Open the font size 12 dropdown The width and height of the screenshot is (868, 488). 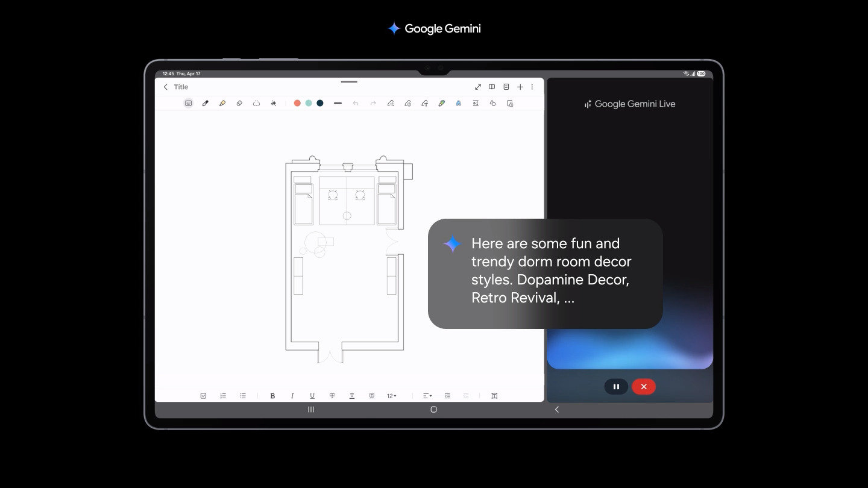pyautogui.click(x=392, y=396)
